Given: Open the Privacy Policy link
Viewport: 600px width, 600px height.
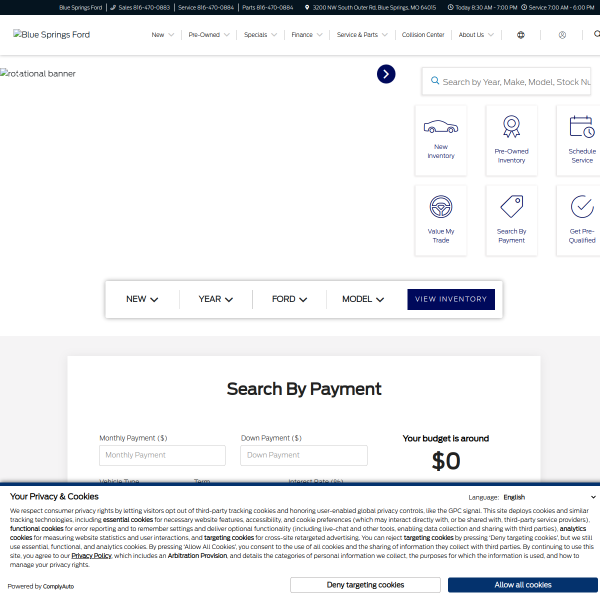Looking at the screenshot, I should [91, 556].
